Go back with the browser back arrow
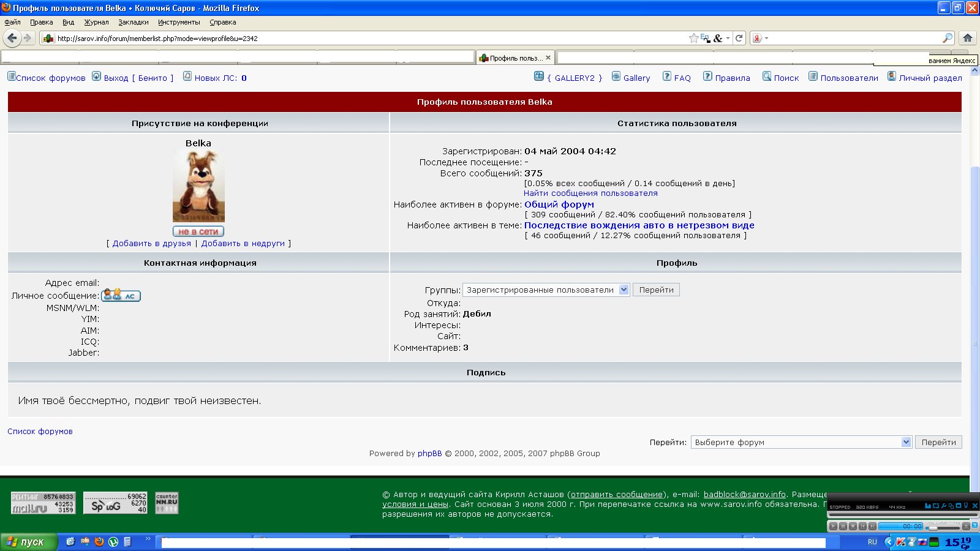Image resolution: width=980 pixels, height=551 pixels. tap(12, 38)
